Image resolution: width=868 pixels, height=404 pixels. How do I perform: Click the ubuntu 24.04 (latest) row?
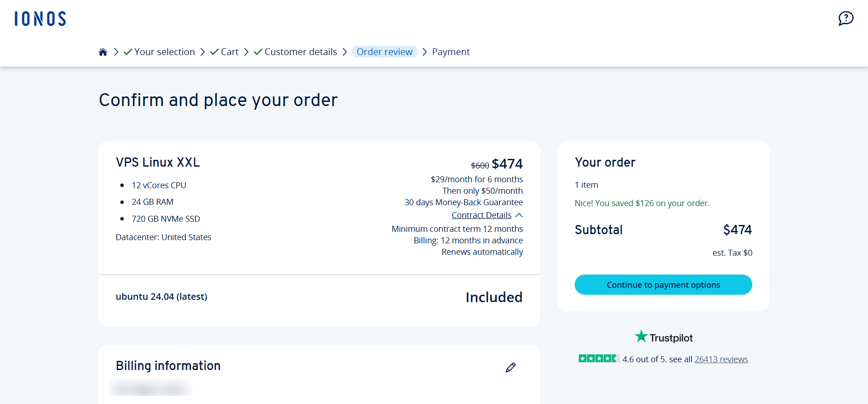coord(162,297)
